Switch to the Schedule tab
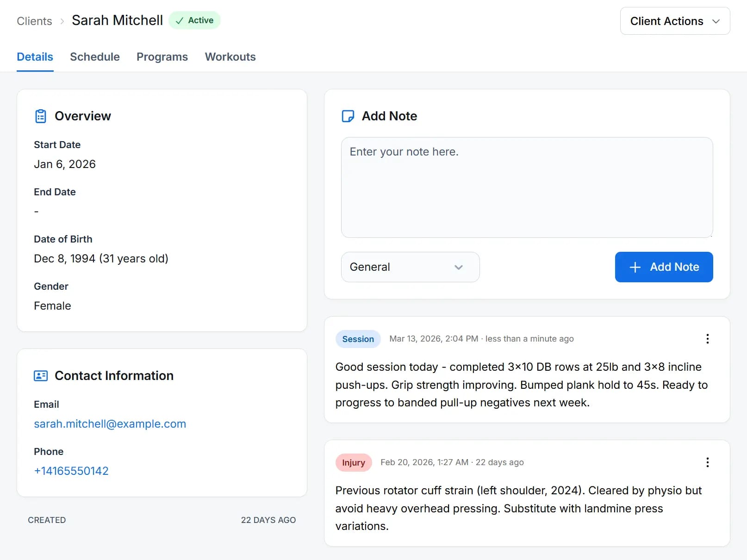 coord(95,56)
